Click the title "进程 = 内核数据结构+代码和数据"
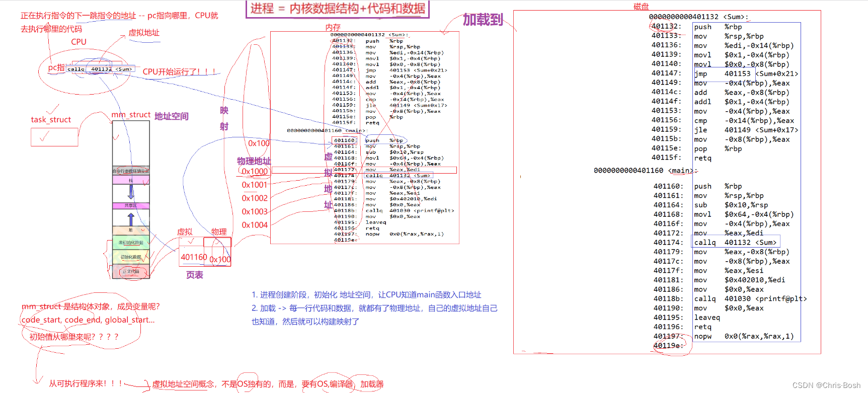Image resolution: width=868 pixels, height=393 pixels. click(x=338, y=9)
